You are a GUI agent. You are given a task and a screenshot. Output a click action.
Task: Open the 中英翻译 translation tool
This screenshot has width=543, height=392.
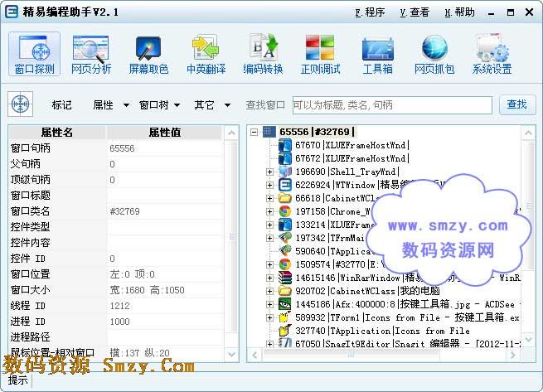coord(206,54)
